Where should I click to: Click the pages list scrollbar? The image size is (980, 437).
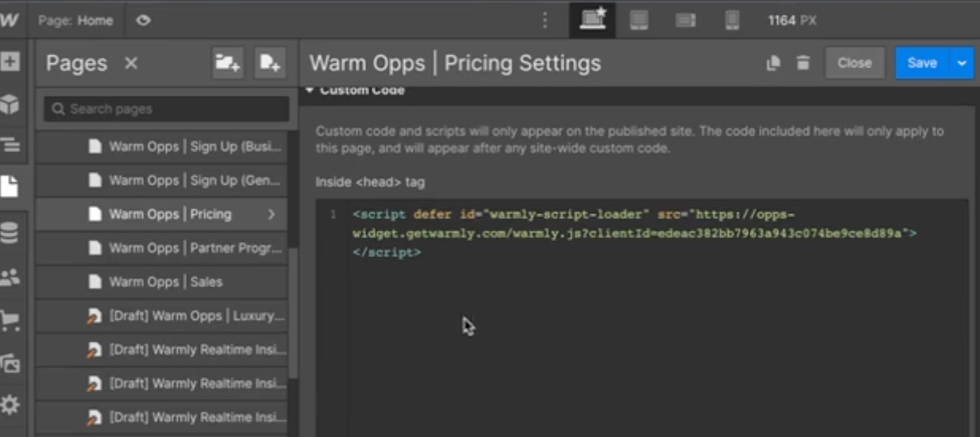(x=293, y=312)
